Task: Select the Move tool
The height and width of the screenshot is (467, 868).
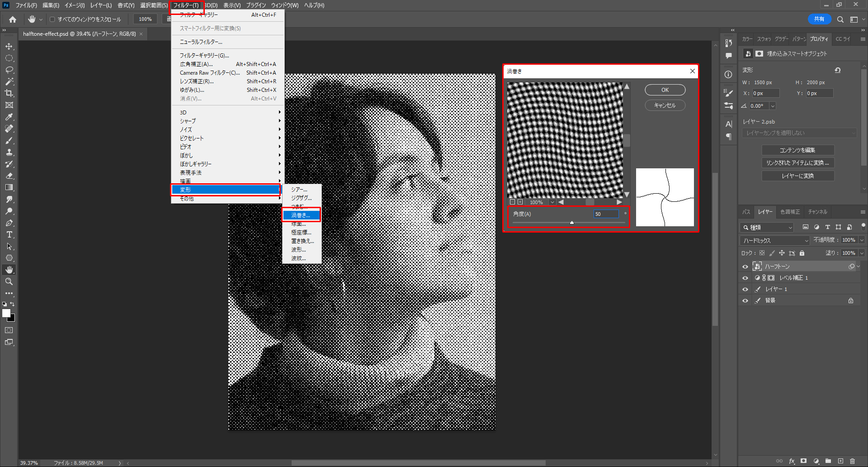Action: pyautogui.click(x=9, y=47)
